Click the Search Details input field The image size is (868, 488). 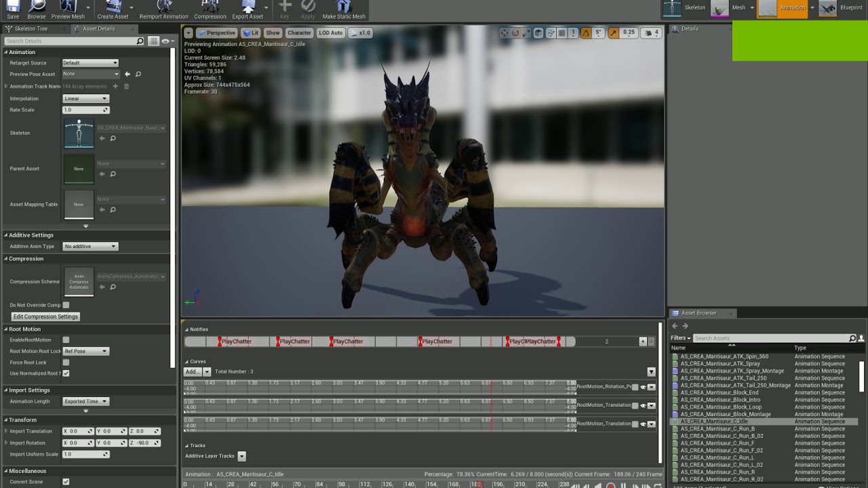point(75,41)
